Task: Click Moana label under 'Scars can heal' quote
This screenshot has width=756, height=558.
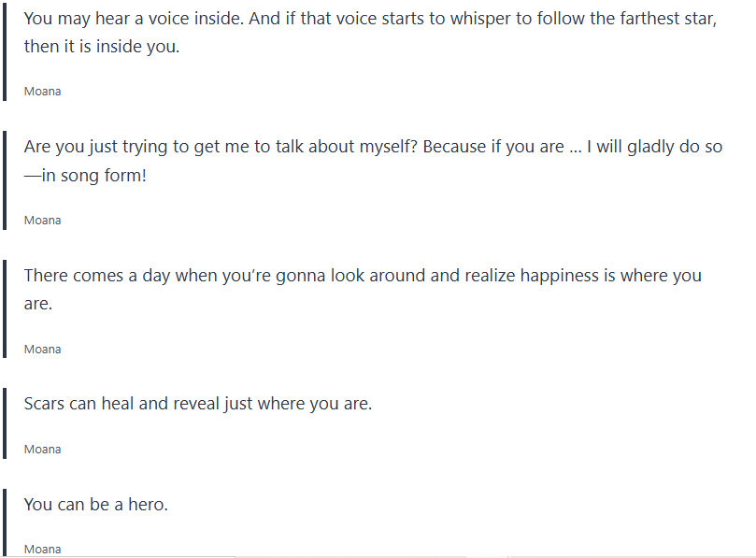Action: click(42, 450)
